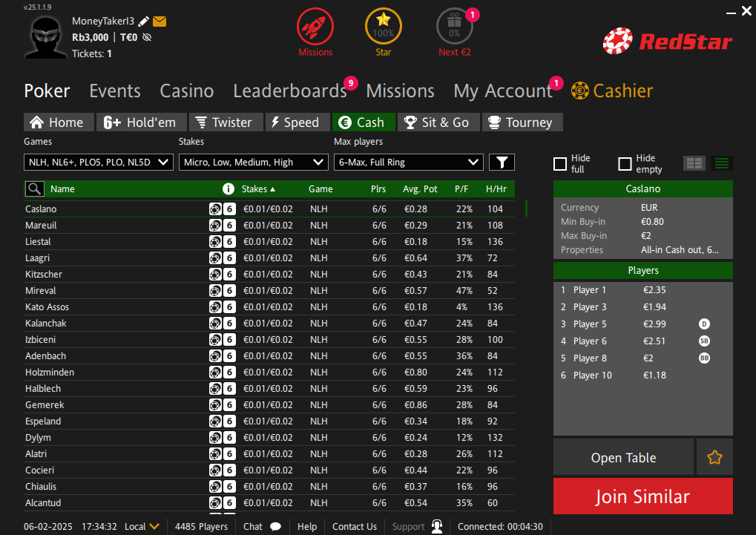The image size is (756, 535).
Task: Click the Open Table button
Action: coord(623,457)
